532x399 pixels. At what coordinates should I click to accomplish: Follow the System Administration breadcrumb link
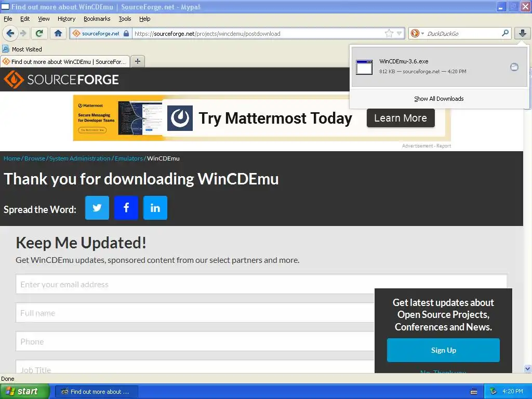79,158
